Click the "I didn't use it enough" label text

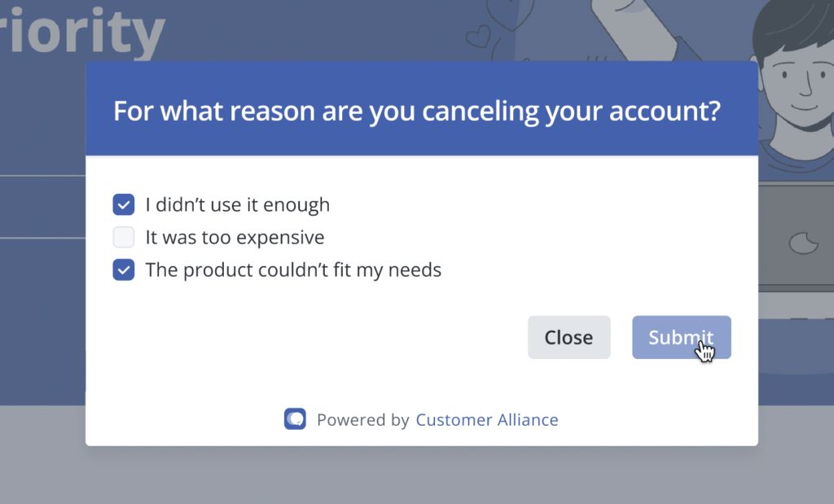(238, 204)
